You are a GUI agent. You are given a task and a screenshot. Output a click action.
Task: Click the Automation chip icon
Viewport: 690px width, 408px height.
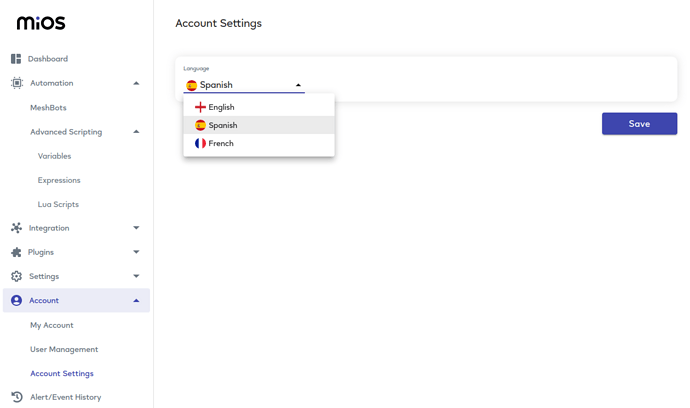click(17, 83)
